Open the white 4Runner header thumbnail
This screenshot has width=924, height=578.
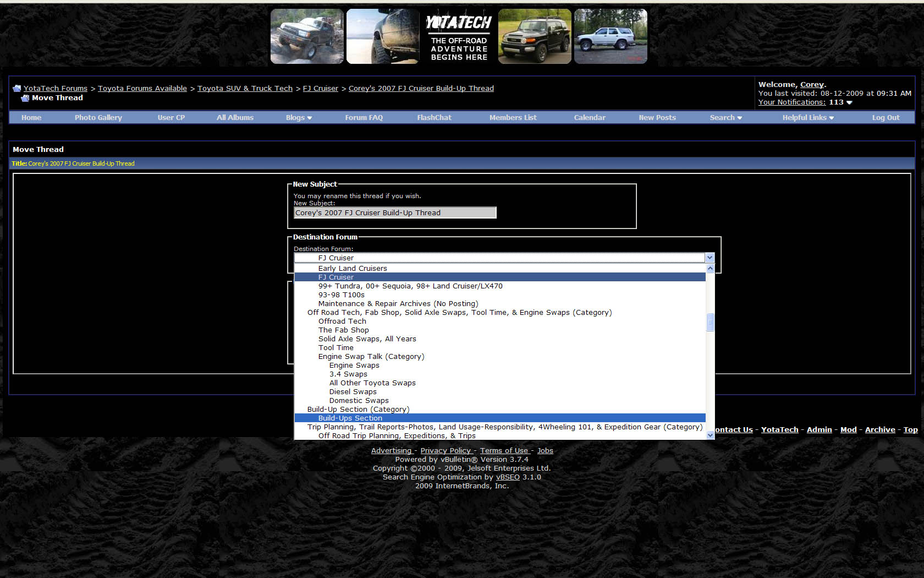[610, 36]
